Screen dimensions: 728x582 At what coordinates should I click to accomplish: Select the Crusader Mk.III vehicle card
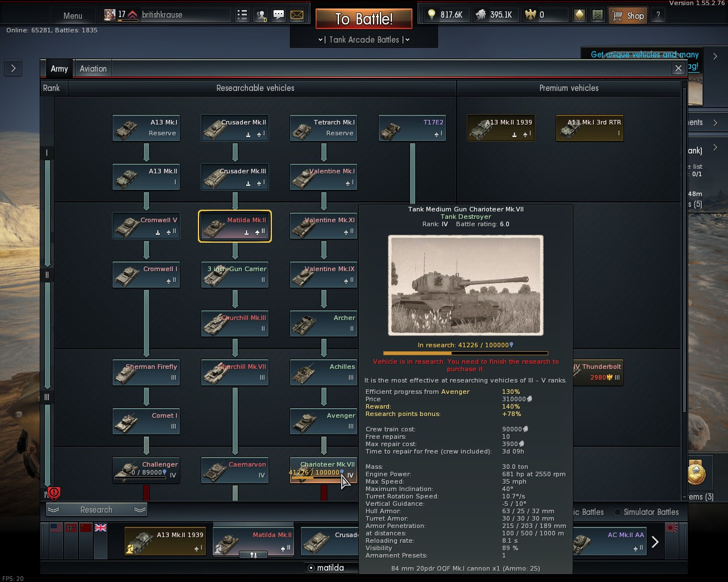click(235, 177)
